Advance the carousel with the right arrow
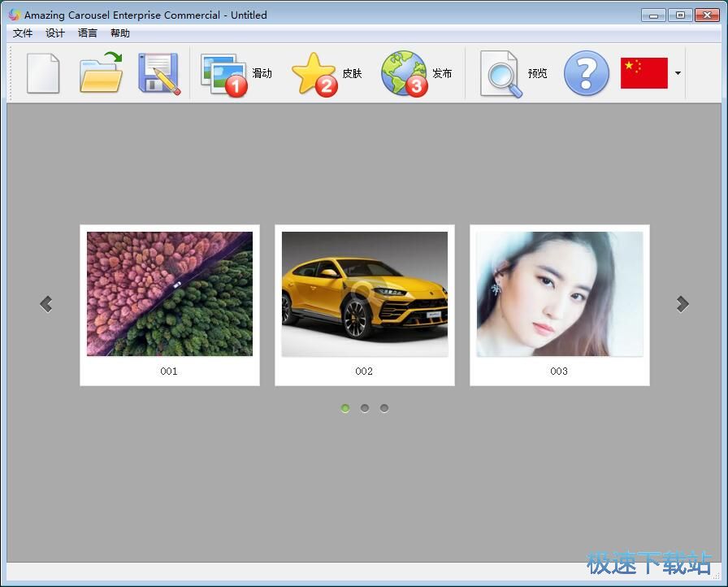This screenshot has height=587, width=728. tap(682, 304)
